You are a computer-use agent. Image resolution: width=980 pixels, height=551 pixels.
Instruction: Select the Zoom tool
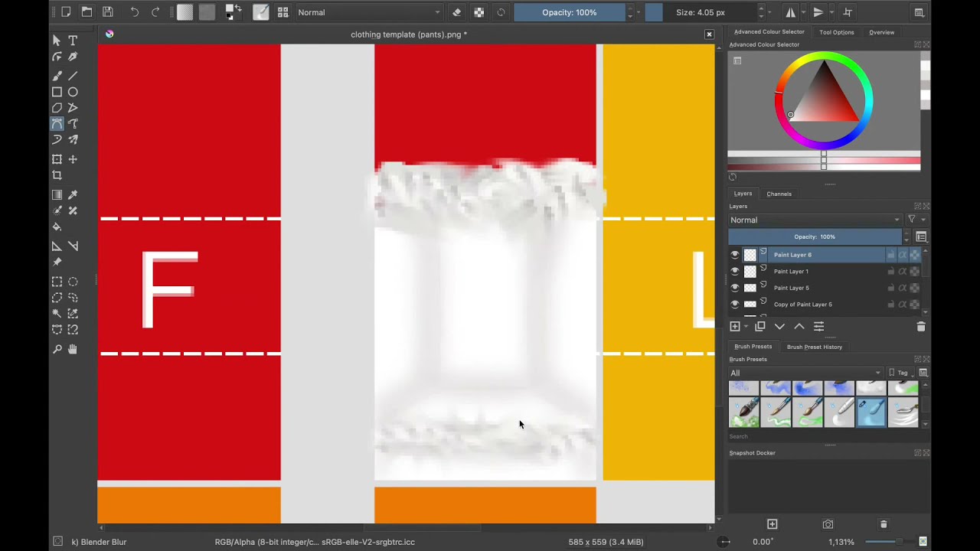(x=57, y=349)
